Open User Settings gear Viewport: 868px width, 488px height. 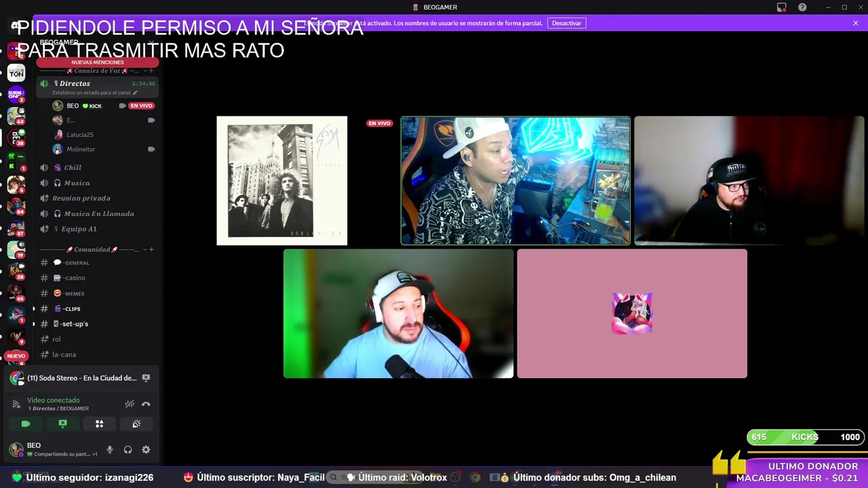click(146, 450)
